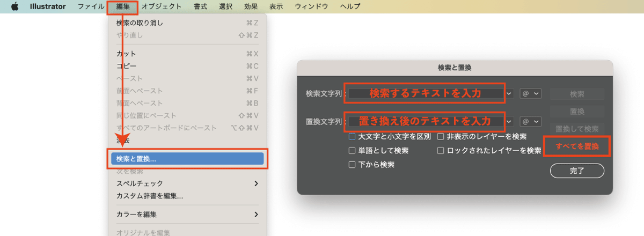Click the すべてを置換 button
This screenshot has height=236, width=644.
pyautogui.click(x=577, y=146)
